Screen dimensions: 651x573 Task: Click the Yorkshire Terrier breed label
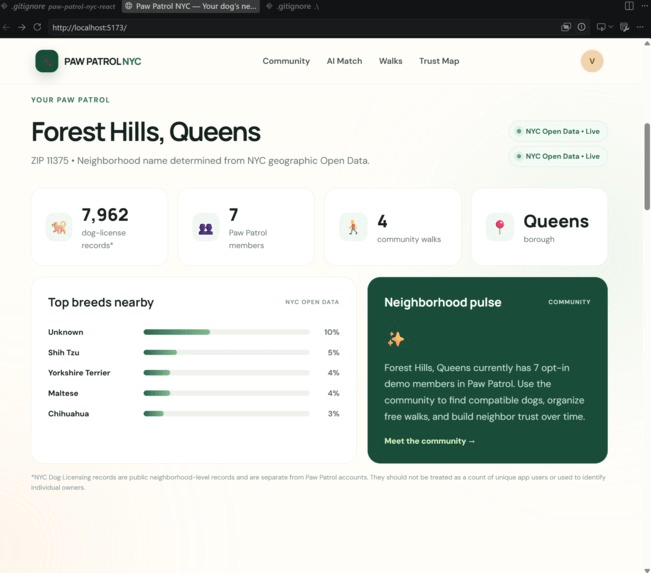point(79,373)
